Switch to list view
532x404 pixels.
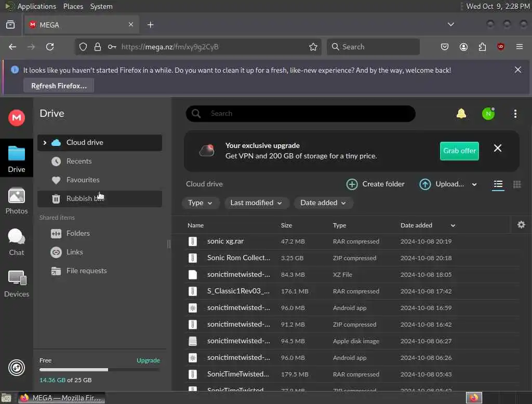pyautogui.click(x=498, y=184)
